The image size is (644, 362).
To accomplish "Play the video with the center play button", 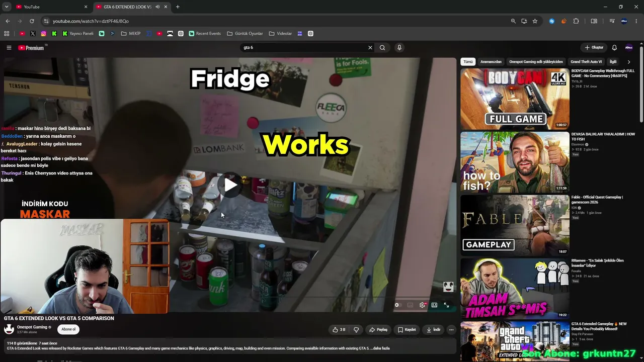I will click(x=230, y=185).
